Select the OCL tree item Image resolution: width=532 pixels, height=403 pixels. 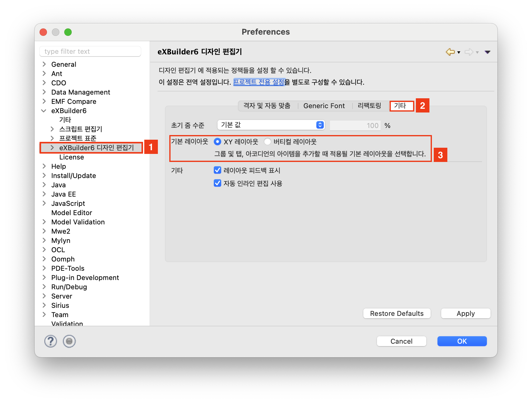tap(58, 250)
